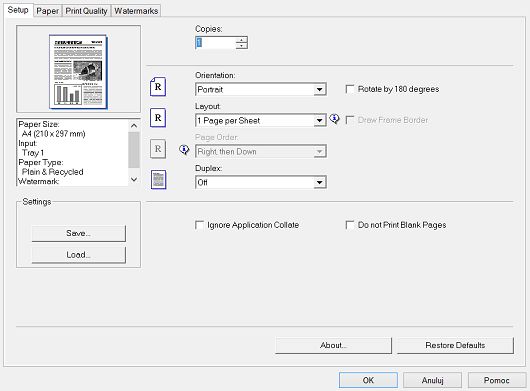Toggle the Draw Frame Border checkbox
Image resolution: width=530 pixels, height=391 pixels.
[350, 120]
